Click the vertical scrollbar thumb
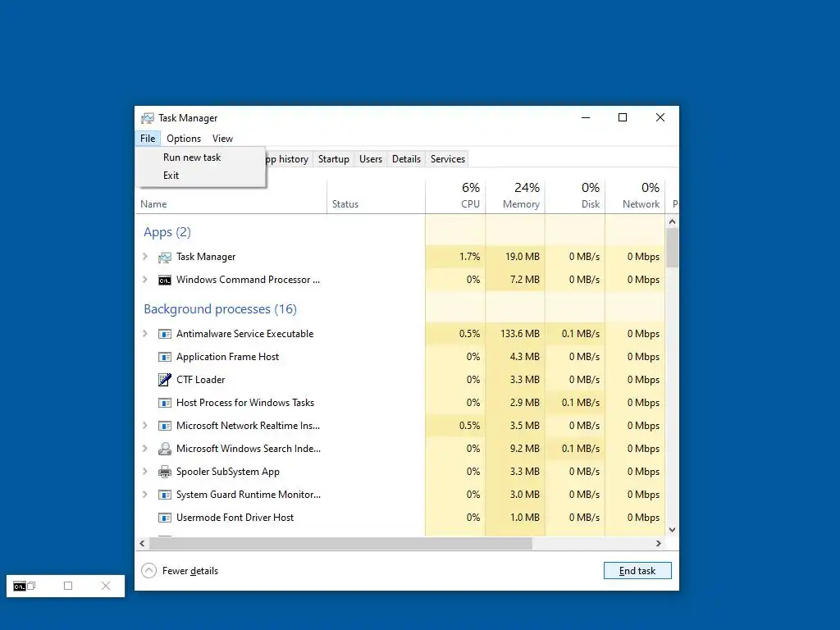 tap(673, 248)
